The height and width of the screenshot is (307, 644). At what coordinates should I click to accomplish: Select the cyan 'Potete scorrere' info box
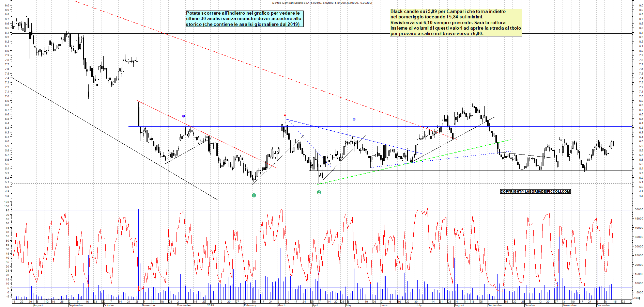pos(244,19)
